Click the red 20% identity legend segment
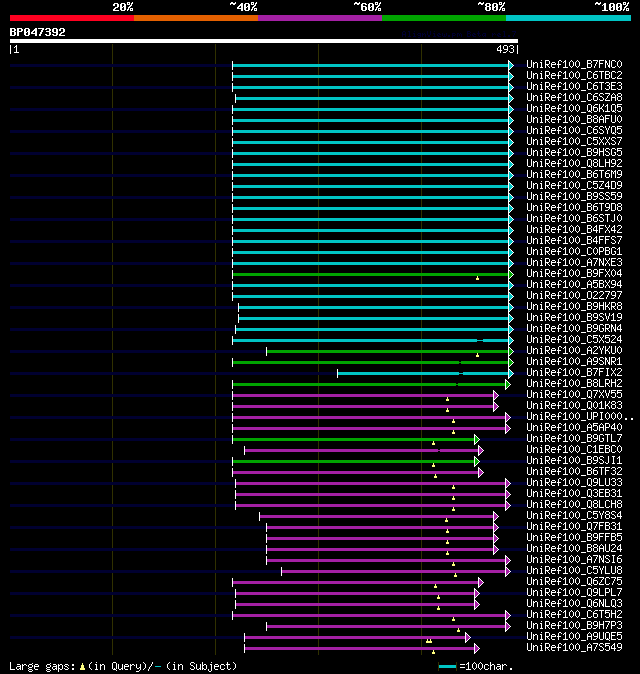 pyautogui.click(x=72, y=18)
